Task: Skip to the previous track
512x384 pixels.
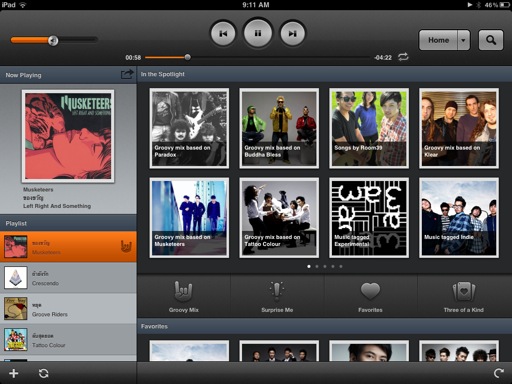Action: (x=223, y=33)
